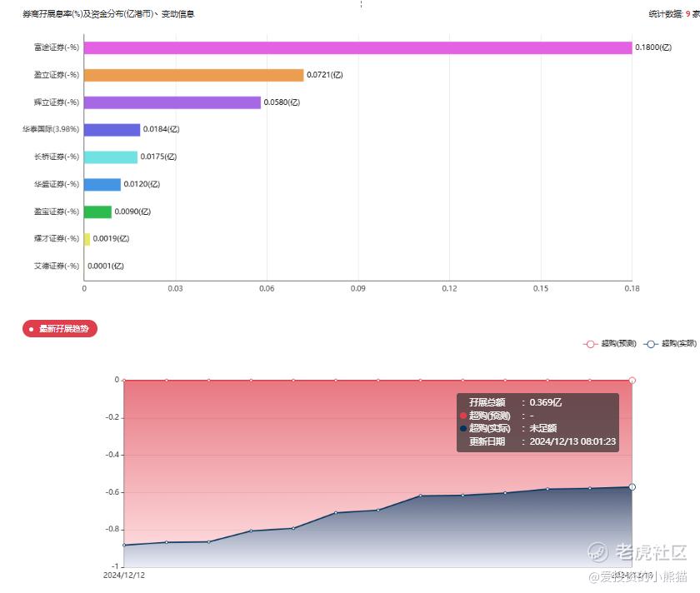Viewport: 700px width, 593px height.
Task: Click the -0.6 y-axis tick label
Action: 112,492
